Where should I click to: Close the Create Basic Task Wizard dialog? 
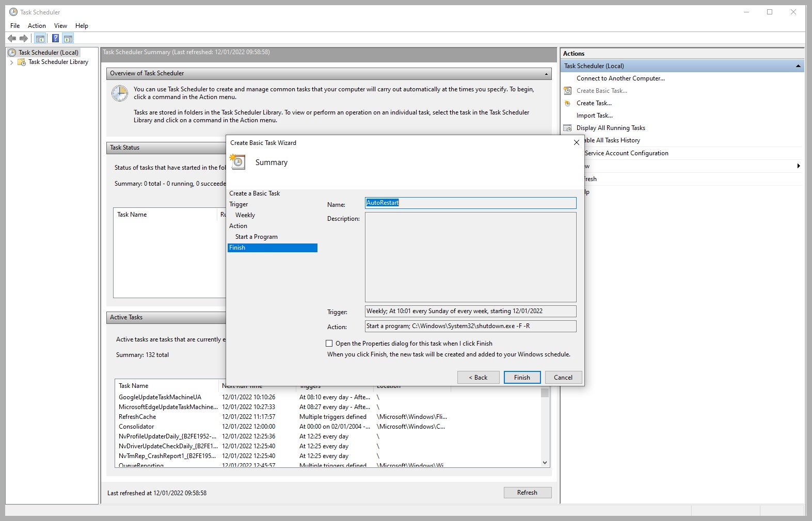[x=577, y=143]
